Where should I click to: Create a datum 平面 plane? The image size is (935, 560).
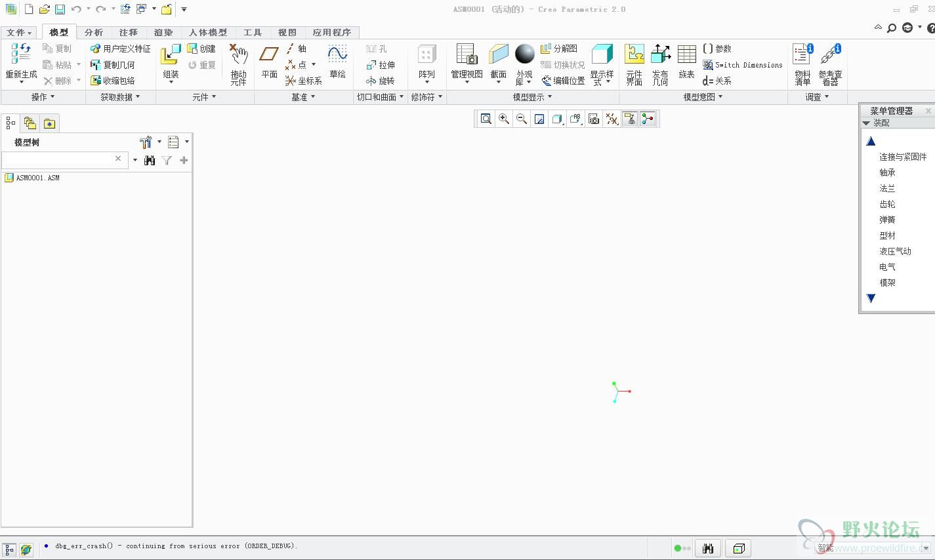(x=270, y=61)
